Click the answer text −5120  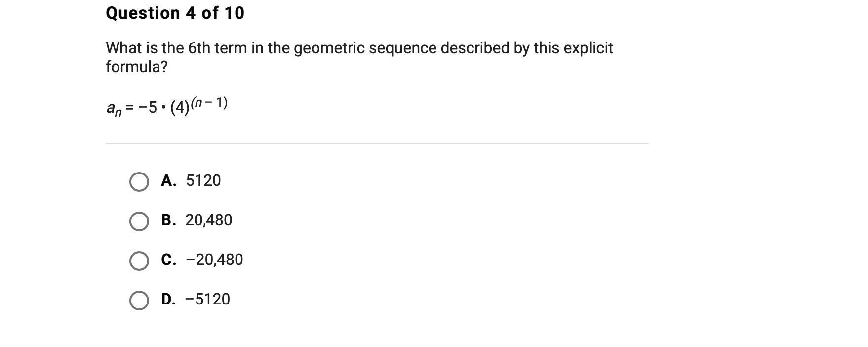pos(207,300)
